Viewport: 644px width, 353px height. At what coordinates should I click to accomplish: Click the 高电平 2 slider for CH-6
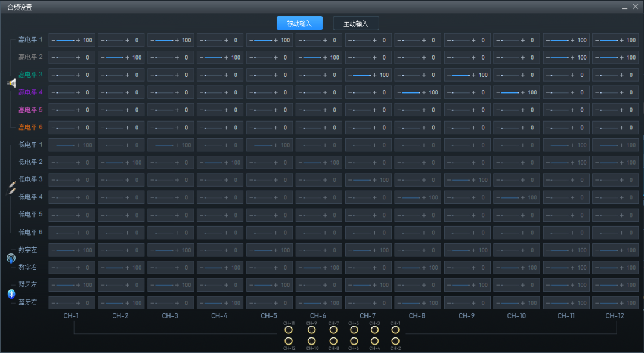(312, 57)
